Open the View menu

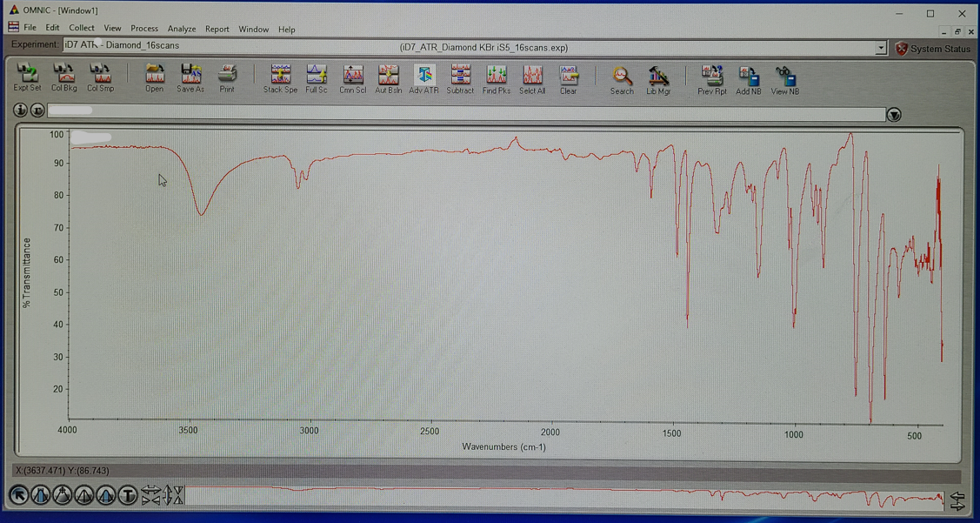coord(112,29)
